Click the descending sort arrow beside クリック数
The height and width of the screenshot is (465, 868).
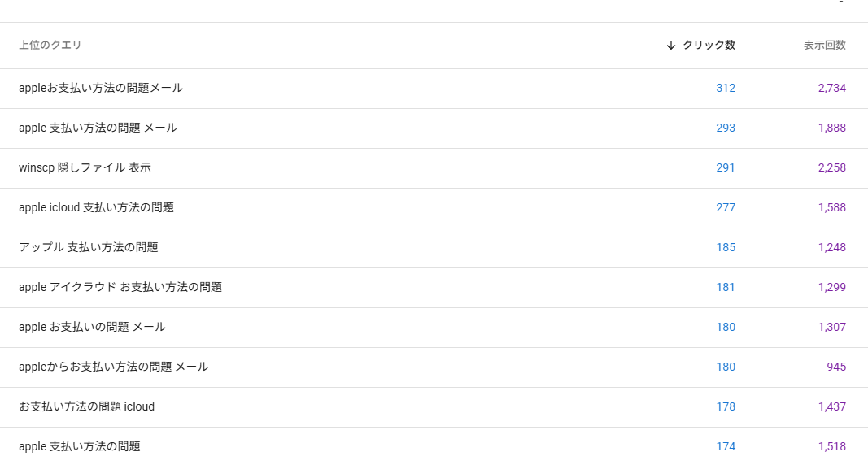[x=670, y=46]
